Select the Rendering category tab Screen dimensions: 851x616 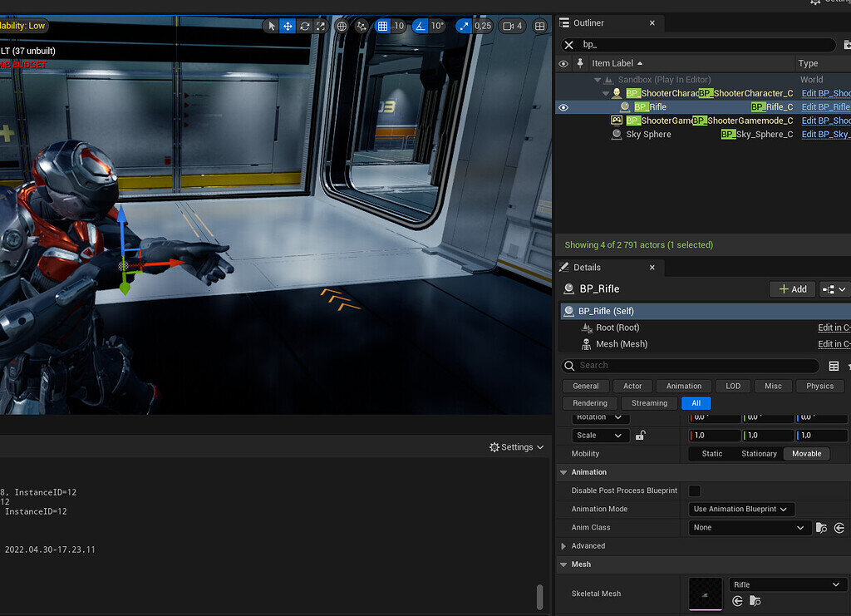pos(588,402)
